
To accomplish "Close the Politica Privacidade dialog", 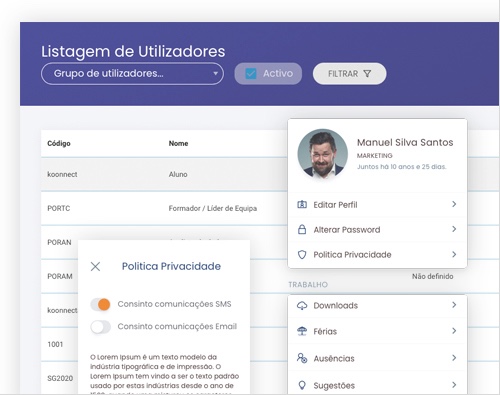I will point(95,266).
